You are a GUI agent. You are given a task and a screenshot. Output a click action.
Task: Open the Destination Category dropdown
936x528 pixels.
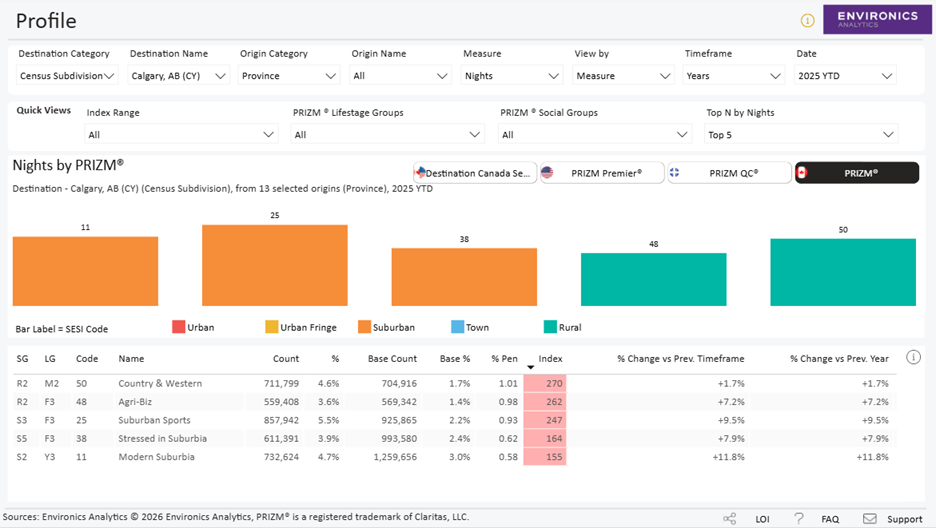pyautogui.click(x=67, y=76)
